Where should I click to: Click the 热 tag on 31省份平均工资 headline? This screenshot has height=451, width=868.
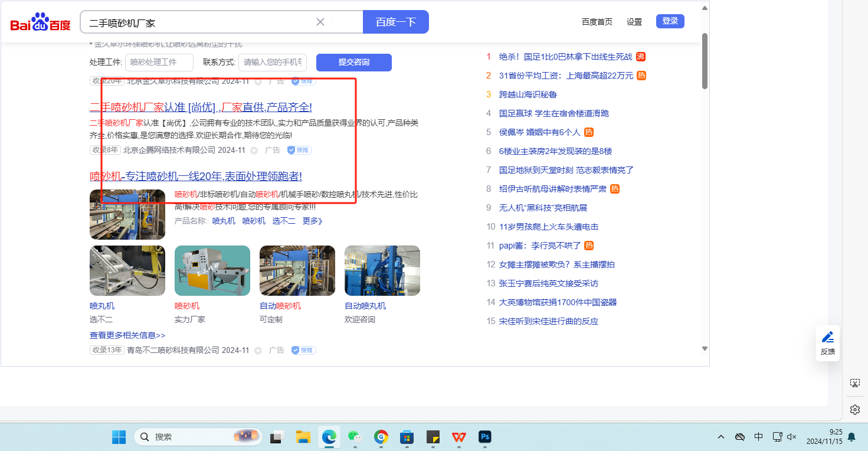(x=641, y=76)
